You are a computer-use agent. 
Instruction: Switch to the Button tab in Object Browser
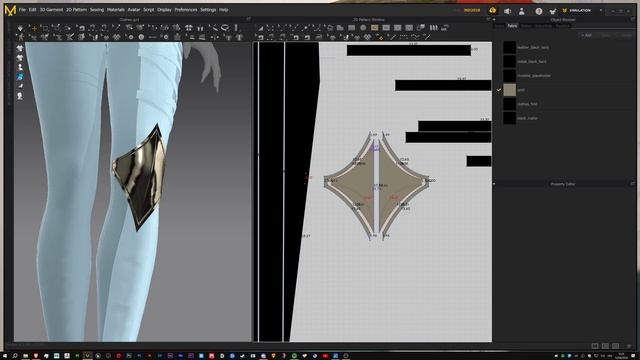tap(526, 26)
